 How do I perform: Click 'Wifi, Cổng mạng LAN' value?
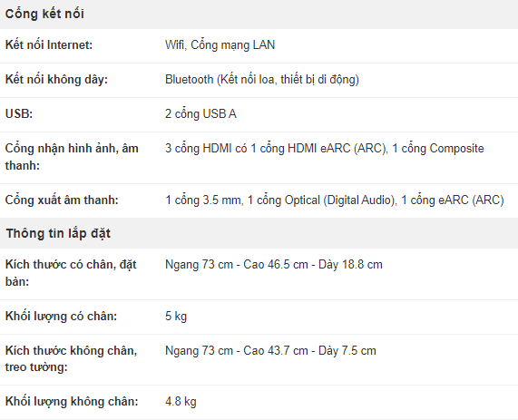coord(220,45)
